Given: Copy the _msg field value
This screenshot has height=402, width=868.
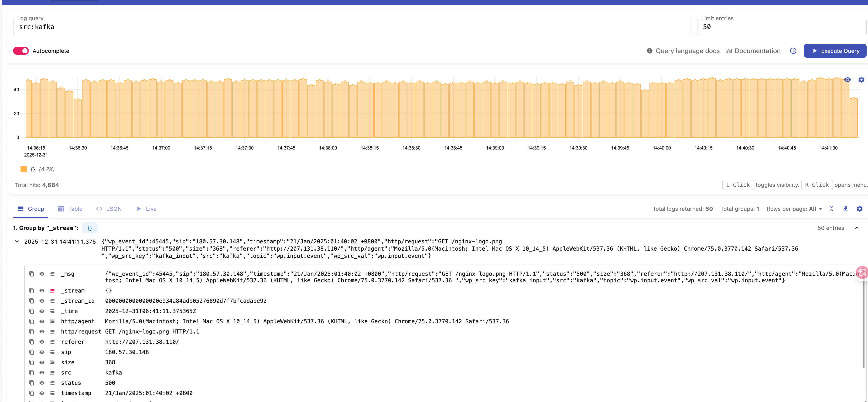Looking at the screenshot, I should [x=32, y=274].
